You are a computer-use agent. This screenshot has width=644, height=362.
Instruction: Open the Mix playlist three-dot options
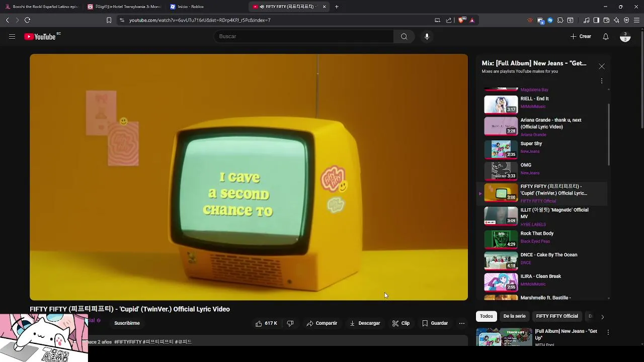click(x=602, y=81)
